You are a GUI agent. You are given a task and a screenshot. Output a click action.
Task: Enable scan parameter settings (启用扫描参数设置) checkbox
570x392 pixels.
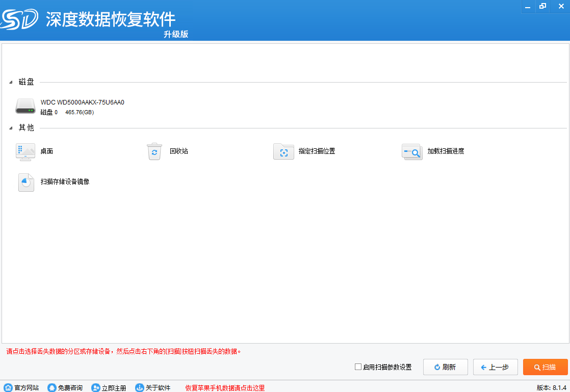[358, 367]
